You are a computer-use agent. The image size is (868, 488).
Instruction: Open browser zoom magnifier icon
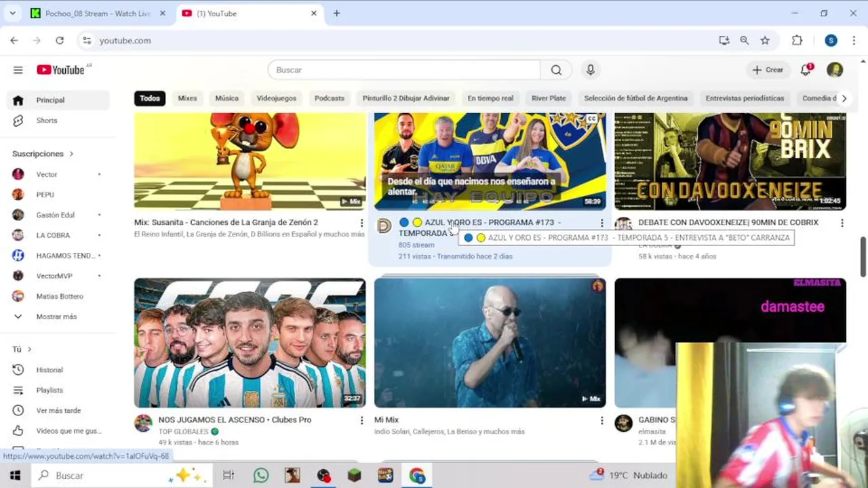coord(745,41)
